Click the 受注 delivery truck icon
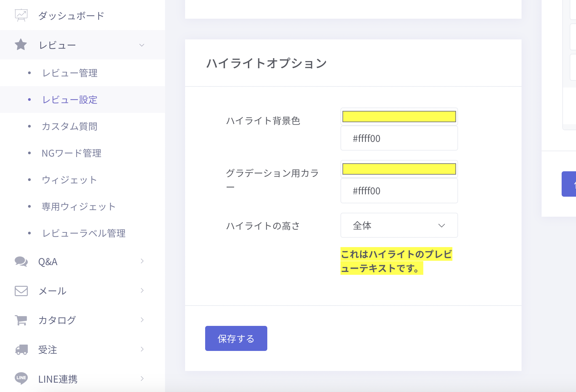Screen dimensions: 576x392 pyautogui.click(x=21, y=350)
